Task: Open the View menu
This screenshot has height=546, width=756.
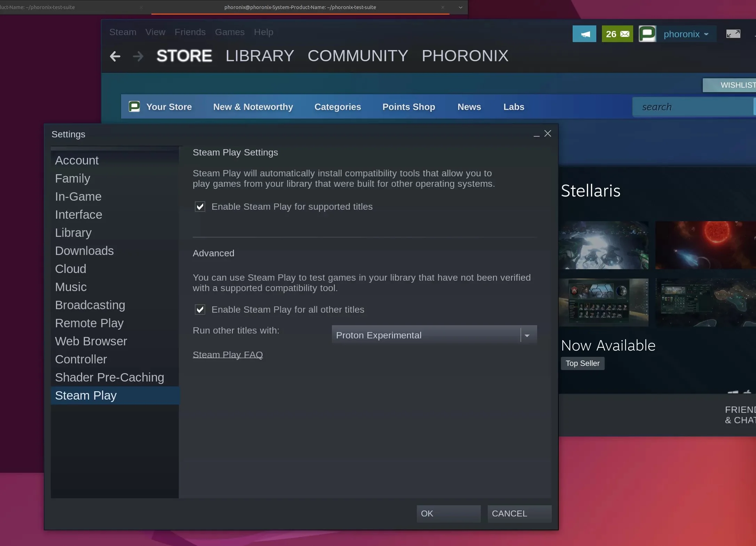Action: coord(155,32)
